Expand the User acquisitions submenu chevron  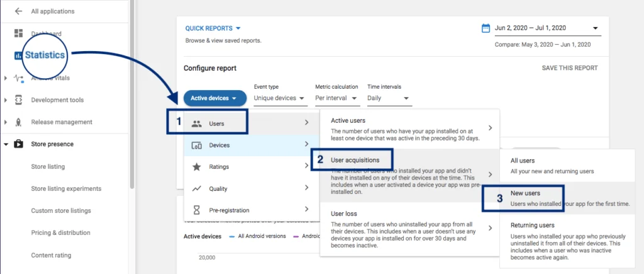click(490, 174)
